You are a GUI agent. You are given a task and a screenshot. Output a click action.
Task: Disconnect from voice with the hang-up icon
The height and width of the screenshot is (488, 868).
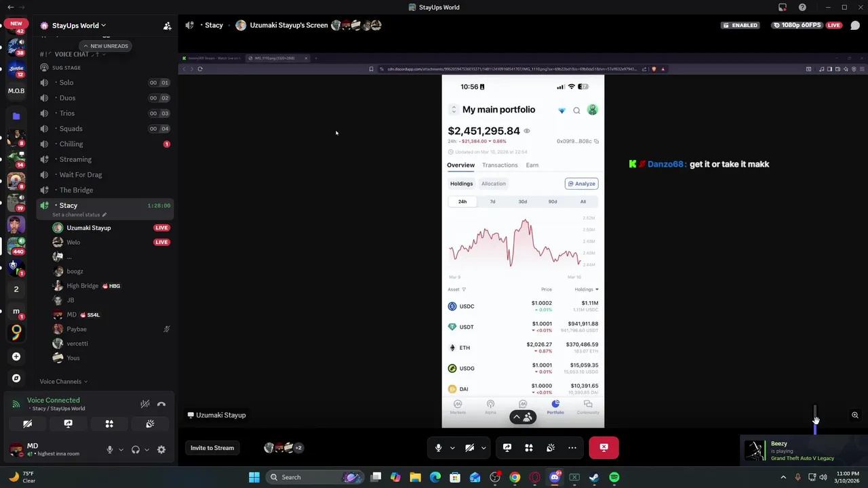pyautogui.click(x=161, y=405)
